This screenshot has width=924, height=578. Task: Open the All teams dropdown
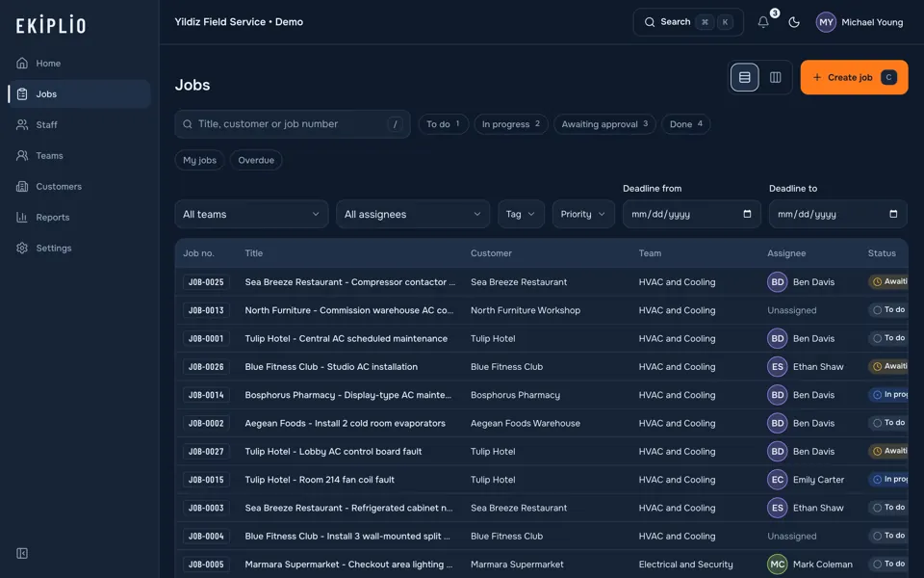(x=251, y=214)
